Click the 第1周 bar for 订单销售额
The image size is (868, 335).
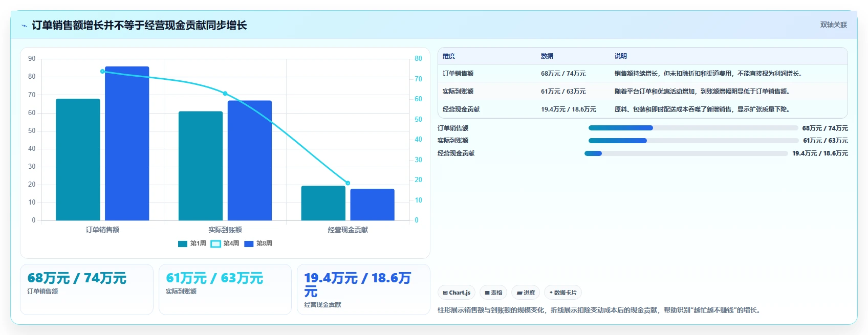[x=78, y=160]
